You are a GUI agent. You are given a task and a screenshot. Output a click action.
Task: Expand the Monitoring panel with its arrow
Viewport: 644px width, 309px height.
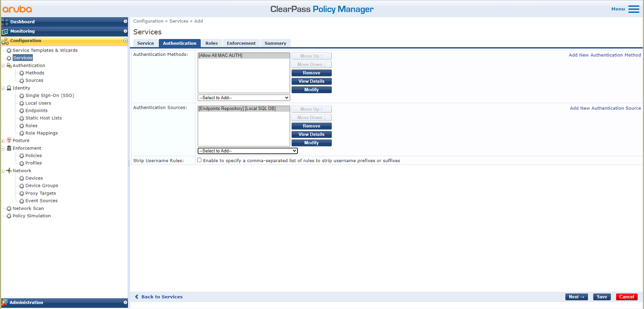coord(125,31)
